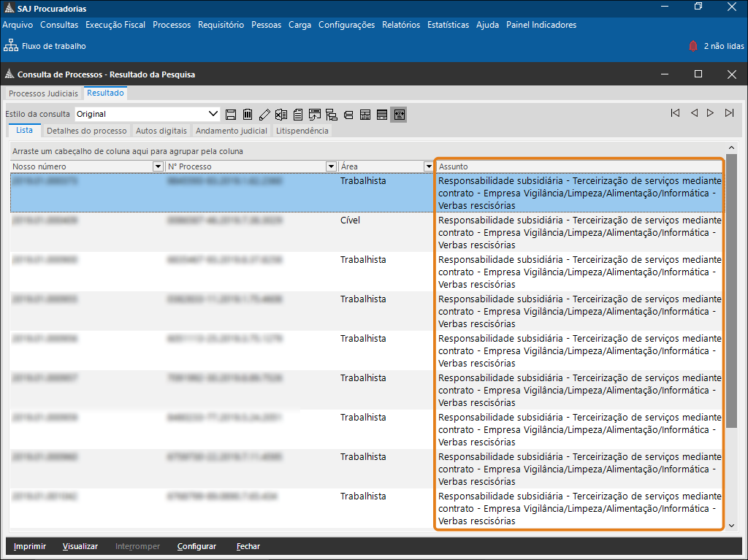Open the Nosso número column filter
This screenshot has width=748, height=560.
[158, 166]
